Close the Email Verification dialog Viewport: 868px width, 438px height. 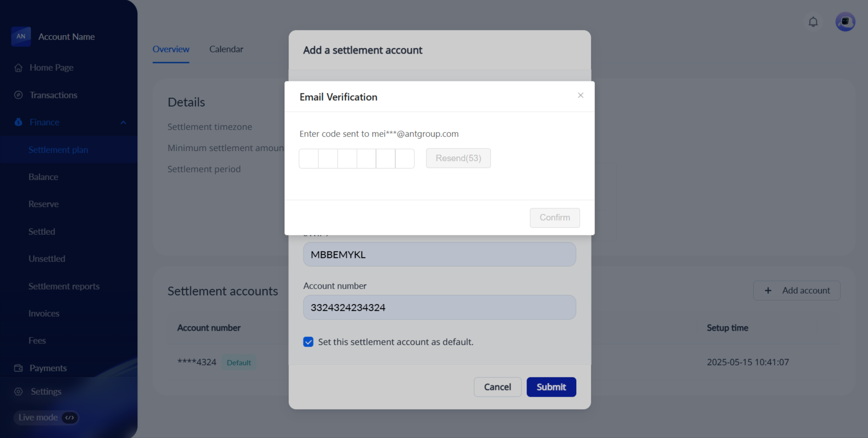580,95
